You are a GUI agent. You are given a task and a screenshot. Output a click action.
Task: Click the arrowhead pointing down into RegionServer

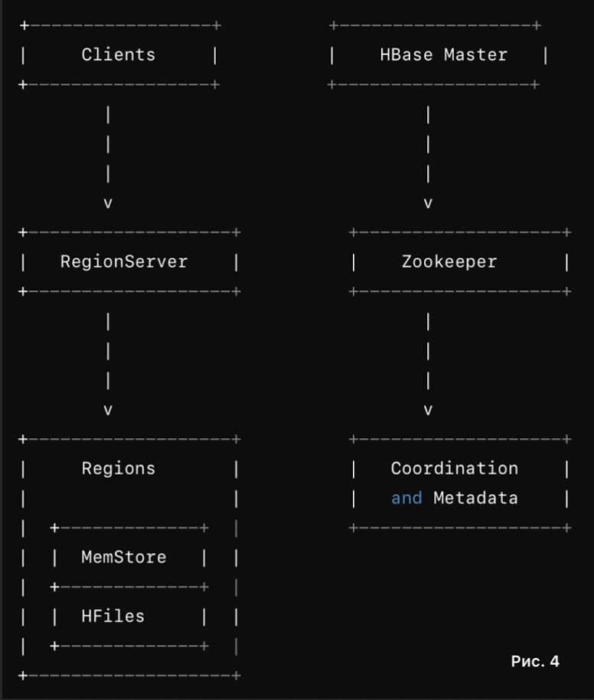108,203
